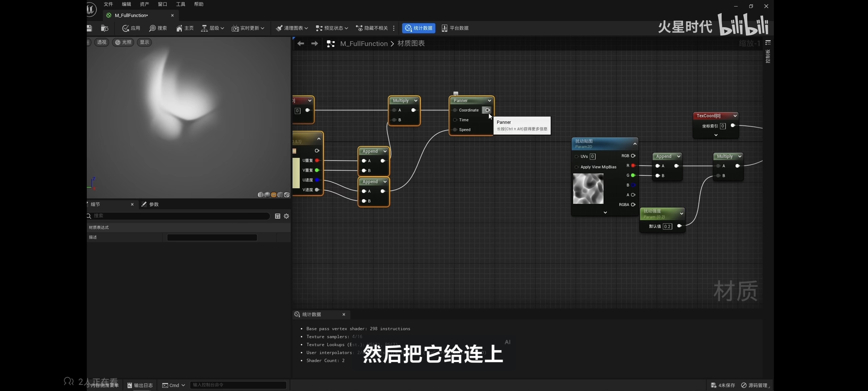This screenshot has height=391, width=868.
Task: Click the Output Log (输出日志) button
Action: [x=140, y=385]
